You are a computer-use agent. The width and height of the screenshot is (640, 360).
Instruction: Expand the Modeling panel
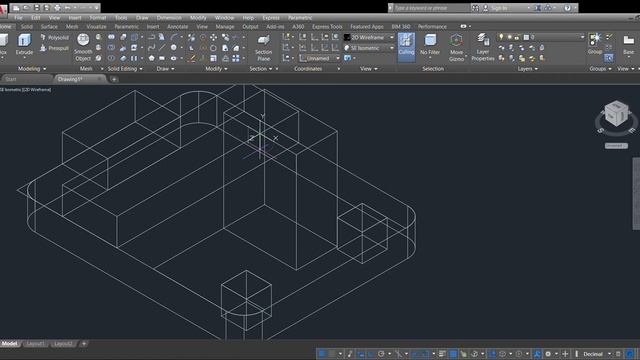(x=32, y=69)
